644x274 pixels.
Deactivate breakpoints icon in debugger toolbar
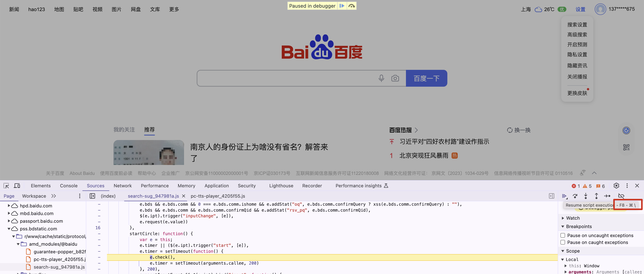[621, 196]
